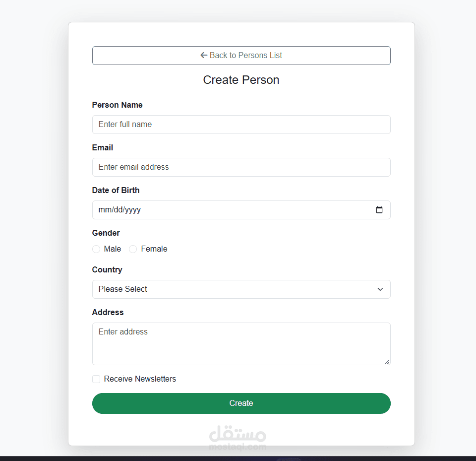Select the Male radio button
The image size is (476, 461).
pos(96,249)
